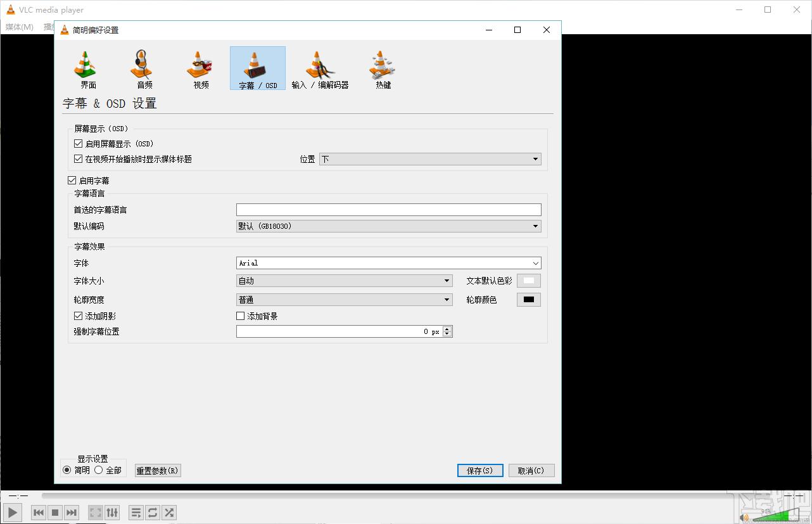Click the 重置参数(R) button
Image resolution: width=812 pixels, height=524 pixels.
pos(158,471)
